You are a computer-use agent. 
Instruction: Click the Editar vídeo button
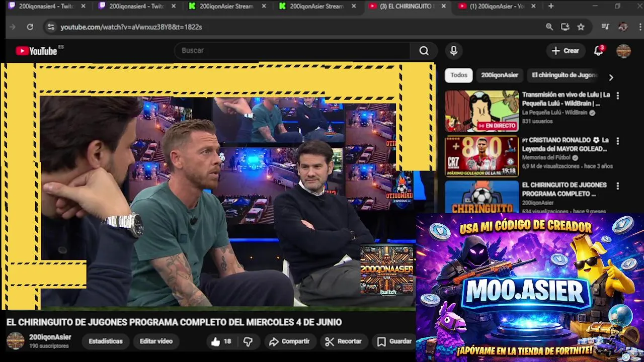[156, 341]
